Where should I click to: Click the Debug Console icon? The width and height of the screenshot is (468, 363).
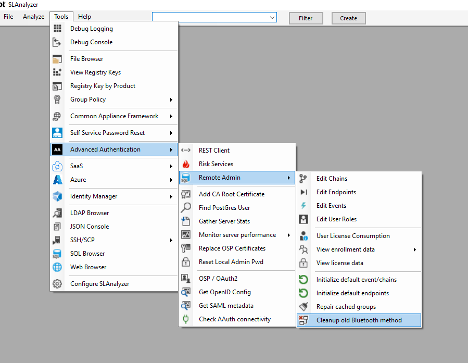click(57, 42)
